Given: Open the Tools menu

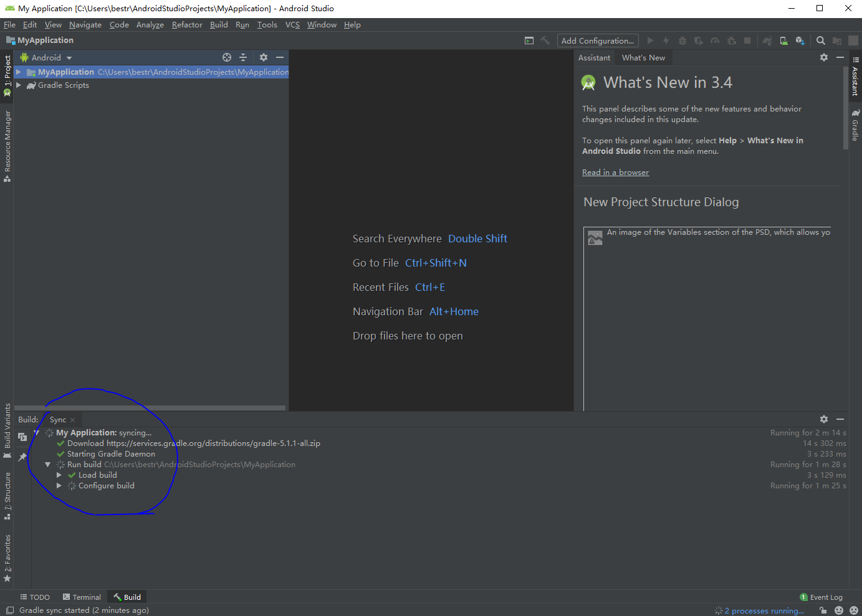Looking at the screenshot, I should coord(267,25).
